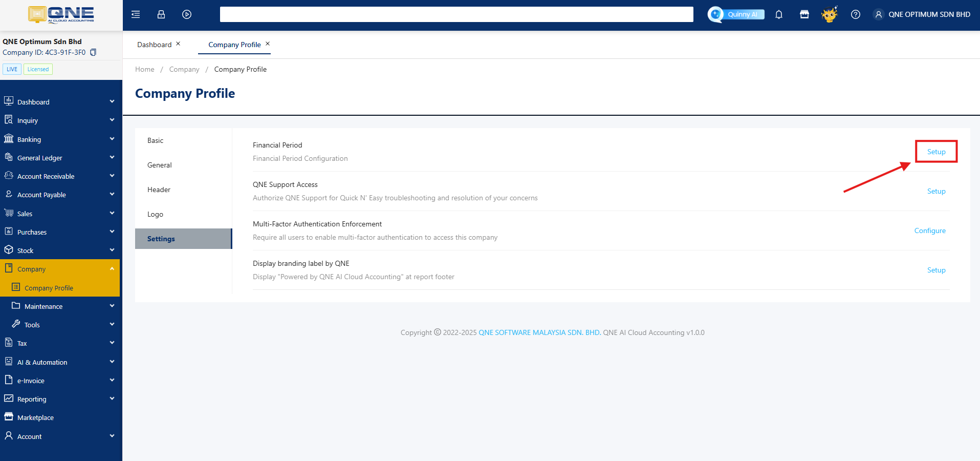Click the mascot avatar icon in top bar
This screenshot has height=461, width=980.
click(x=830, y=14)
